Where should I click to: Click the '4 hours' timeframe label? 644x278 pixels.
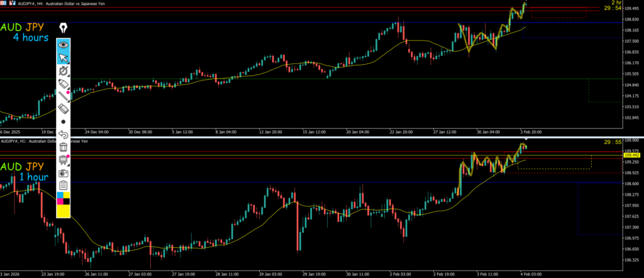tap(31, 38)
